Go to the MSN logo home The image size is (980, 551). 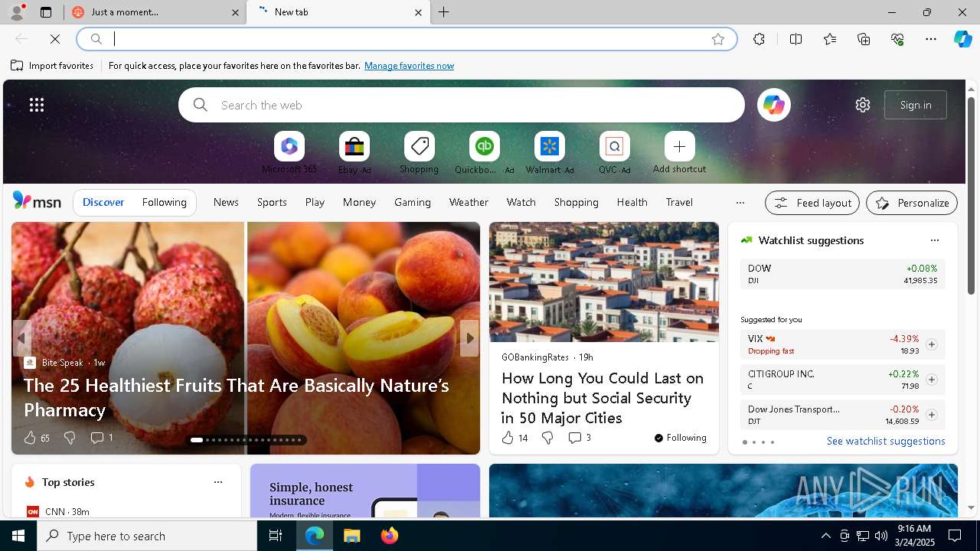pos(37,201)
